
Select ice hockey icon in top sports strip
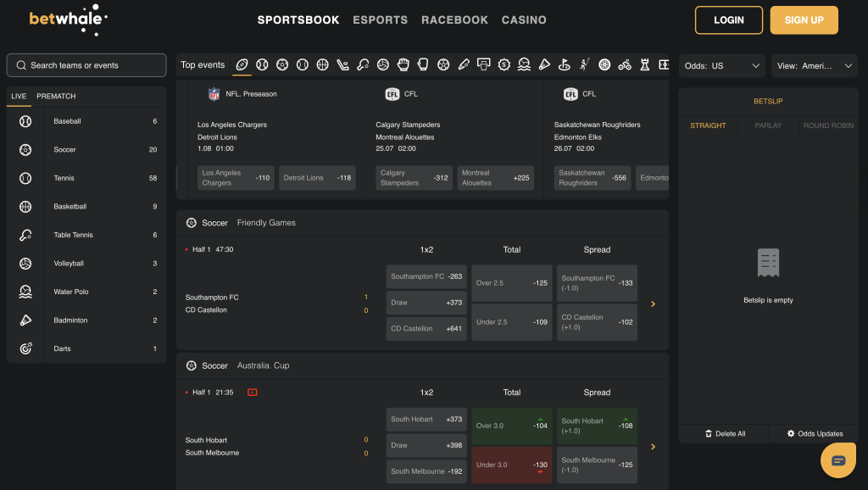click(x=342, y=64)
